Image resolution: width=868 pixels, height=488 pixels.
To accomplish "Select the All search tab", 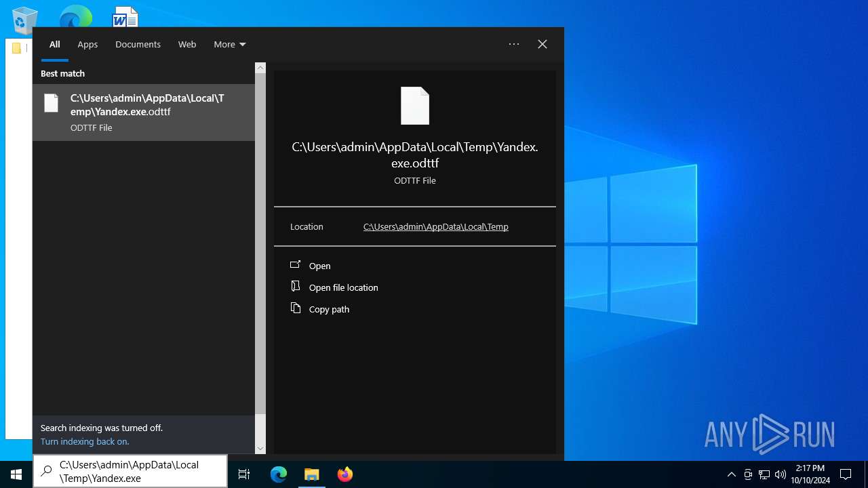I will [55, 44].
